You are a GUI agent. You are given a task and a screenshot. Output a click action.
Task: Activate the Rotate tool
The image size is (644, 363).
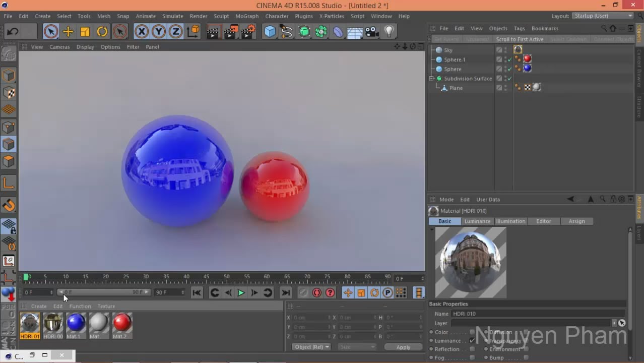[102, 32]
